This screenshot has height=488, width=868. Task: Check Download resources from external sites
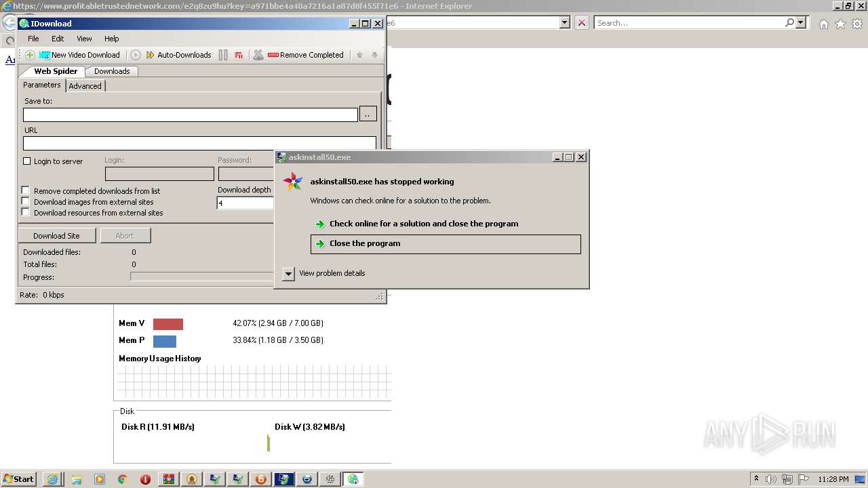[26, 212]
